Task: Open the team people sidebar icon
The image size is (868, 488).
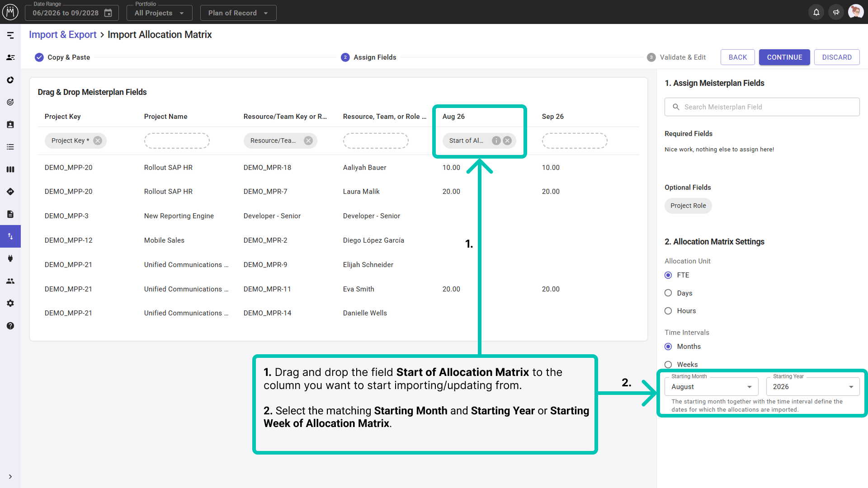Action: [10, 281]
